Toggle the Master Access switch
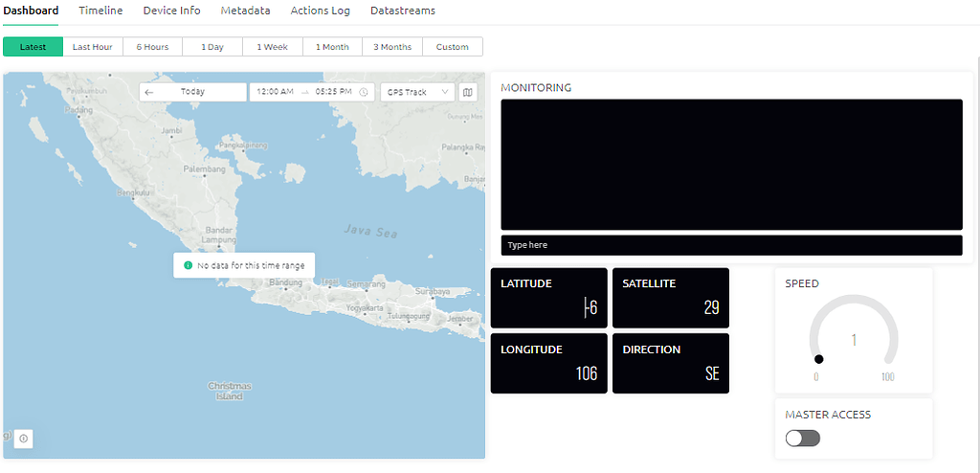The width and height of the screenshot is (980, 473). [x=803, y=438]
